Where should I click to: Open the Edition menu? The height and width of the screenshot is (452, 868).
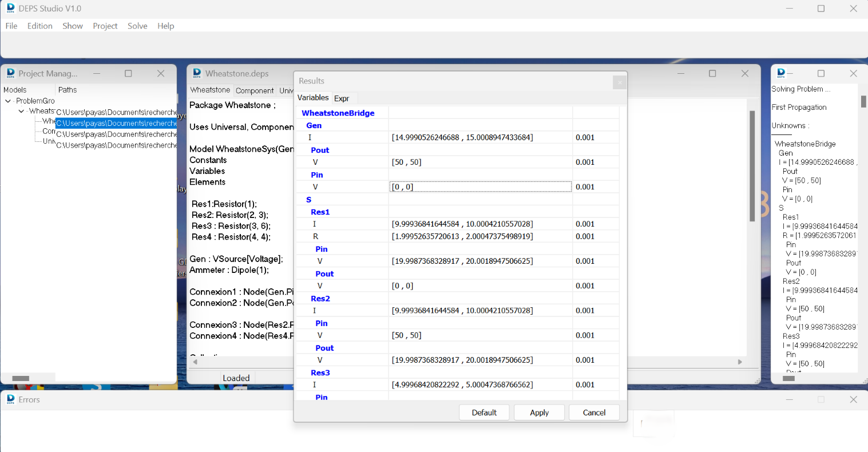click(39, 26)
